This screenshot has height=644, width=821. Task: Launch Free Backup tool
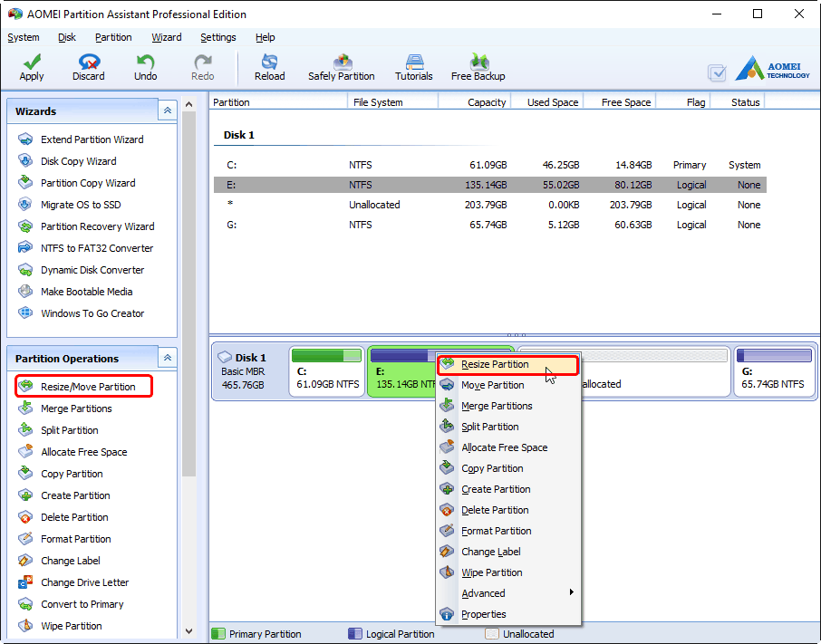coord(478,68)
